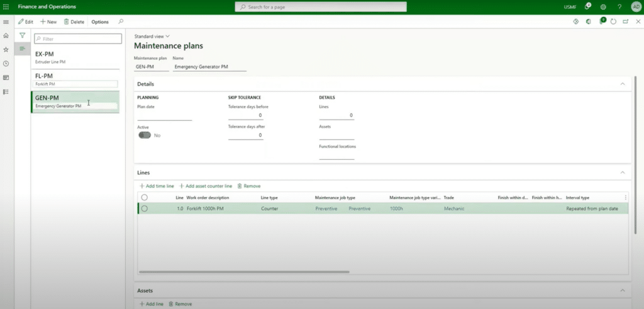This screenshot has width=644, height=309.
Task: Click the Name field Emergency Generator PM
Action: coord(209,66)
